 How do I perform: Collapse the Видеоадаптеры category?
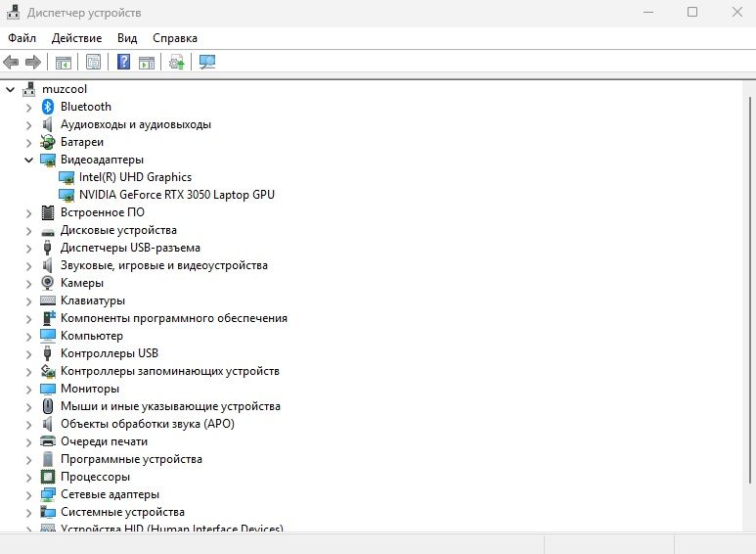(29, 160)
